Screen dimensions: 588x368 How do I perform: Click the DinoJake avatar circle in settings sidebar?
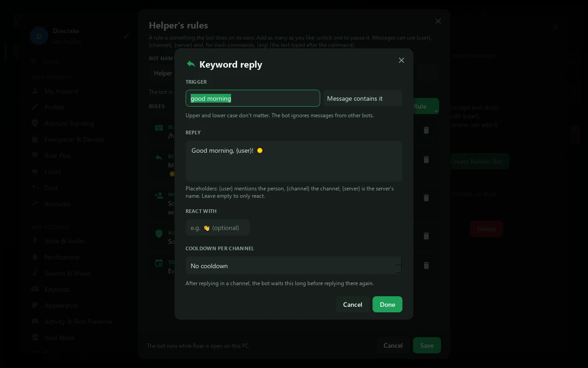tap(39, 36)
